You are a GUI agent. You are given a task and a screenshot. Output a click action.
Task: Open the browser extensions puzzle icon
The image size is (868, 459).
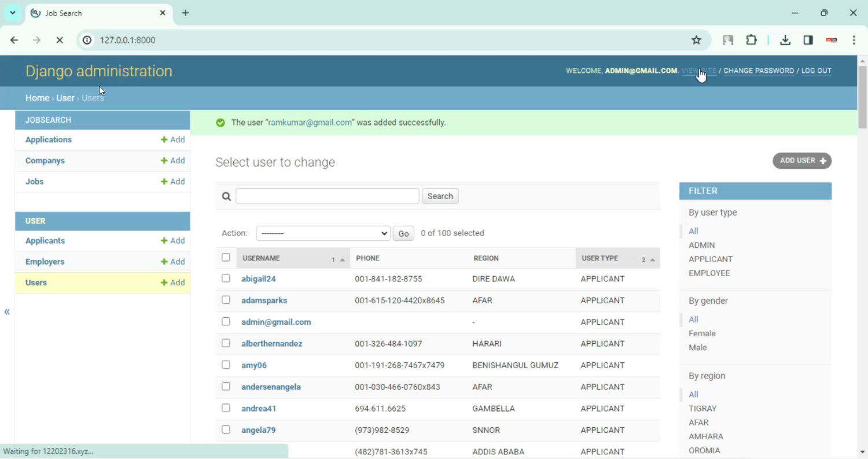751,40
